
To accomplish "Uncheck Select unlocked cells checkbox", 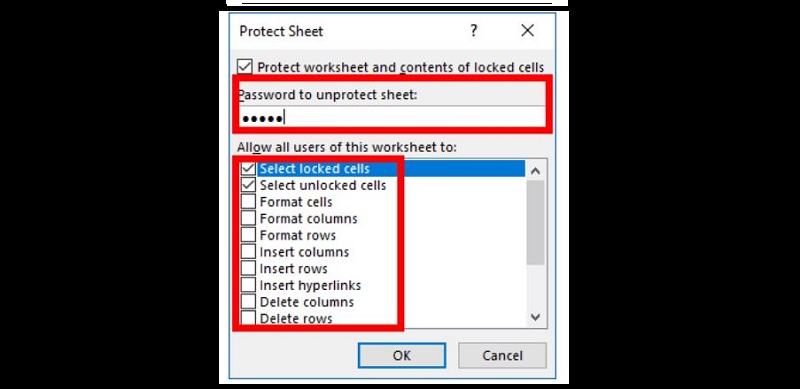I will point(248,185).
